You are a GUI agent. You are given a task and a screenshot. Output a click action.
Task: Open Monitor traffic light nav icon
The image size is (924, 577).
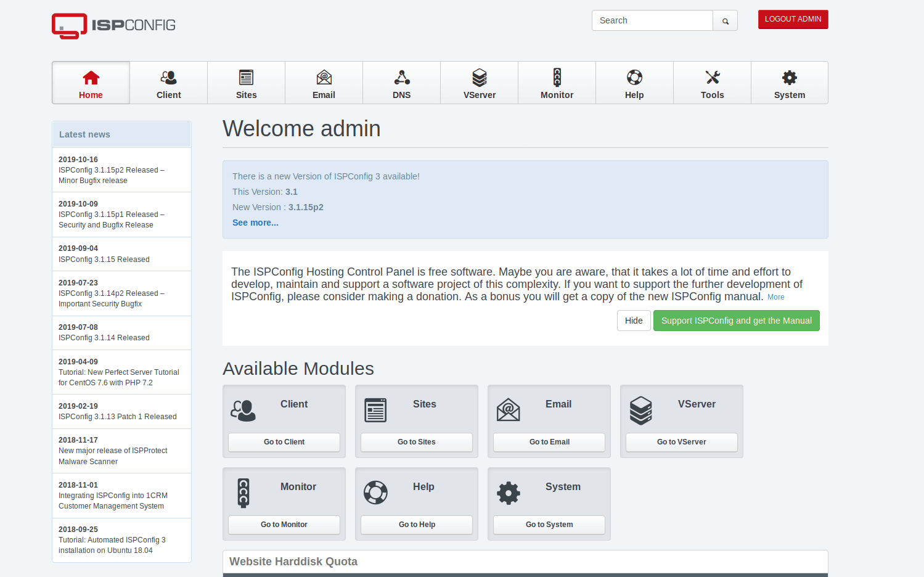click(557, 78)
